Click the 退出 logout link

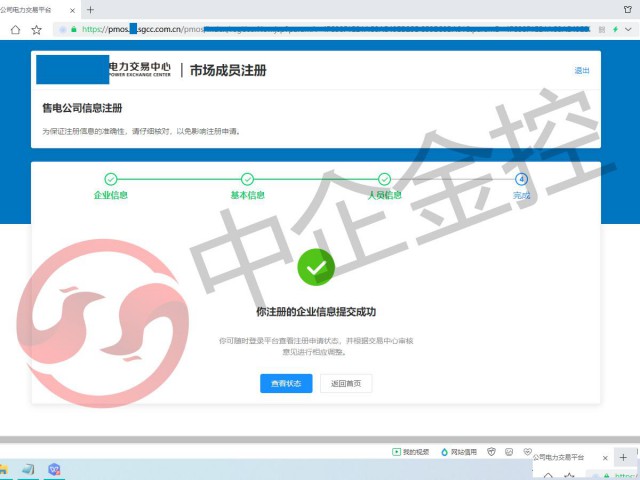pyautogui.click(x=582, y=71)
